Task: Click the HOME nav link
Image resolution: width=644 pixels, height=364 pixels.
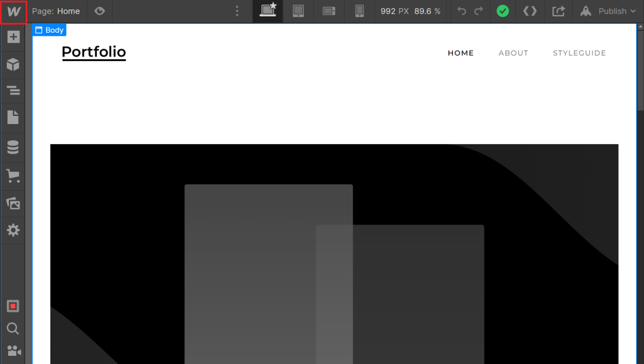Action: tap(460, 53)
